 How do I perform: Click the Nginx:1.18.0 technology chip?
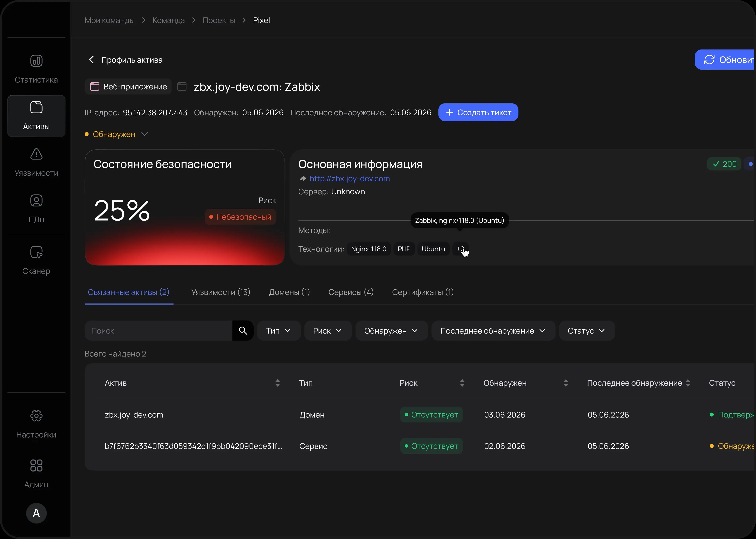tap(368, 249)
